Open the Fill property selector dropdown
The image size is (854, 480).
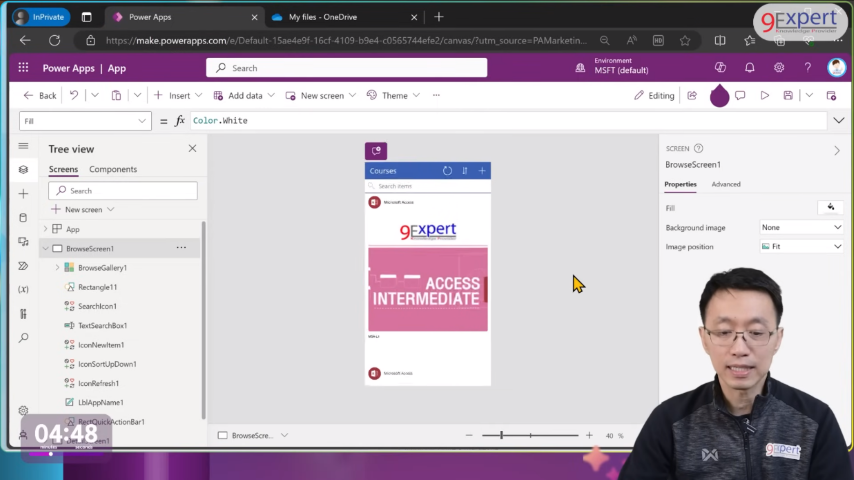point(85,121)
